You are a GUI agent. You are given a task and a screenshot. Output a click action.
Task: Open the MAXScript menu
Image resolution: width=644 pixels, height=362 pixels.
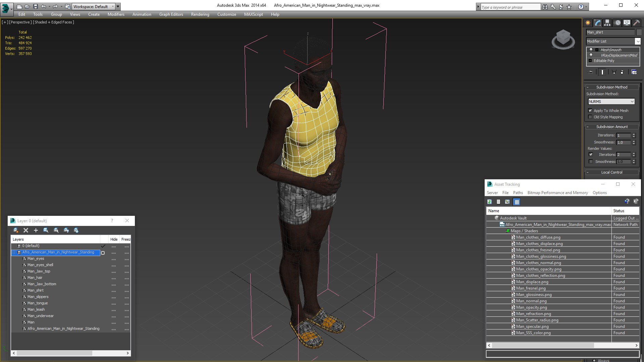(253, 14)
